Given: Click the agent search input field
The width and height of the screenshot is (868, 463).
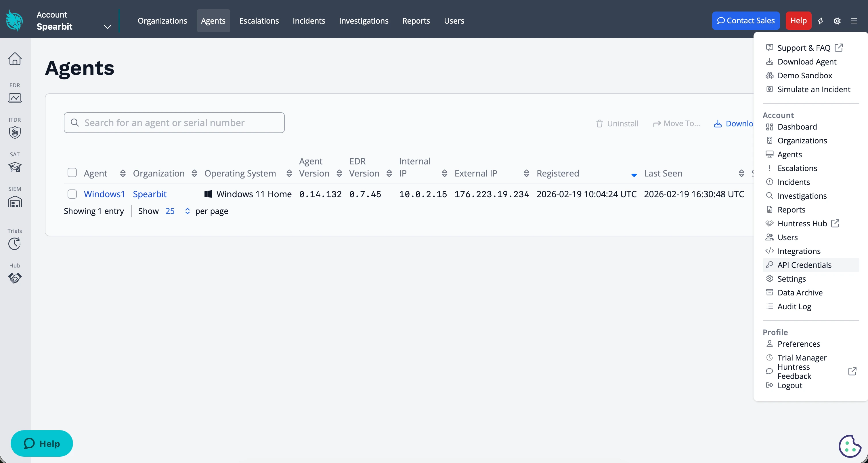Looking at the screenshot, I should click(174, 123).
